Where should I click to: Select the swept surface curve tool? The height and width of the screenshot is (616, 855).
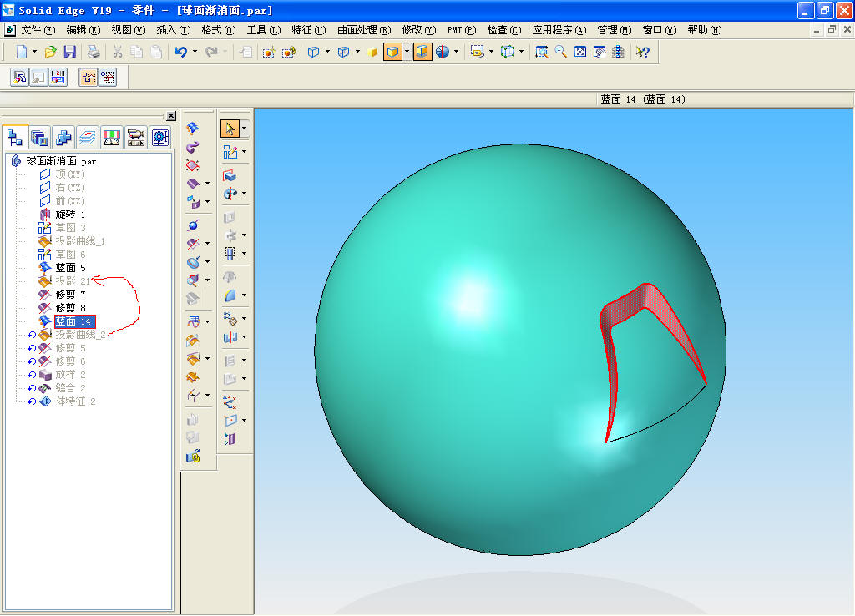pos(193,147)
